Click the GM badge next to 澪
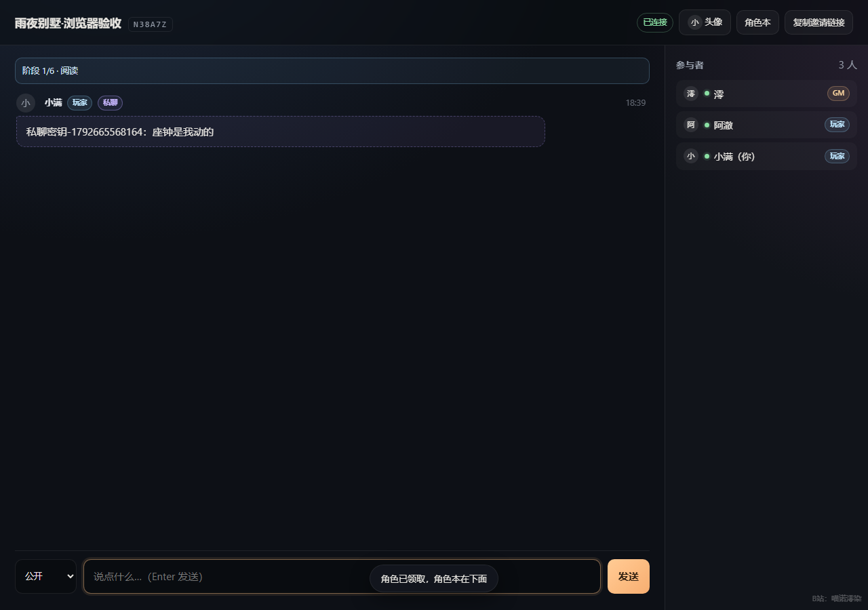Viewport: 868px width, 610px height. click(x=838, y=94)
